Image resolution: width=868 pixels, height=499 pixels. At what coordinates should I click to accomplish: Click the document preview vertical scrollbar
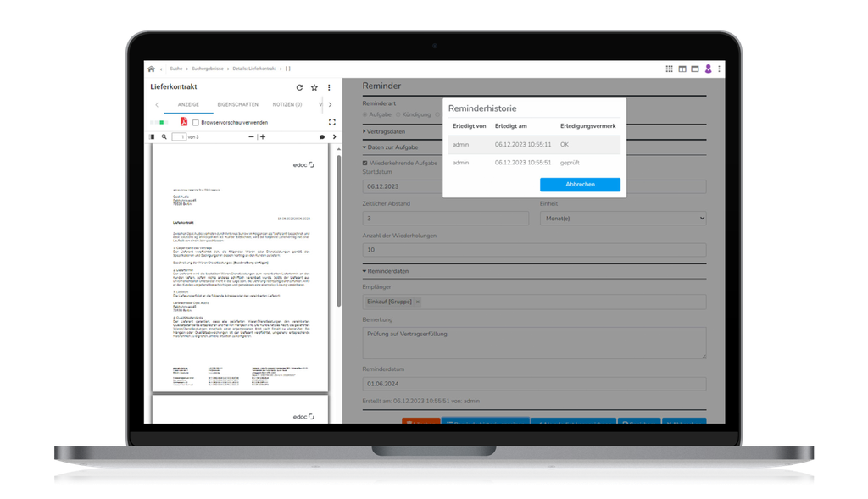pyautogui.click(x=338, y=231)
